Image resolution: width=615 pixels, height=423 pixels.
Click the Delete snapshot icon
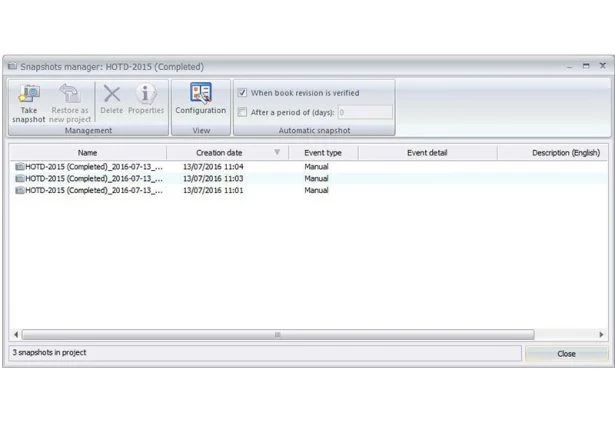111,95
